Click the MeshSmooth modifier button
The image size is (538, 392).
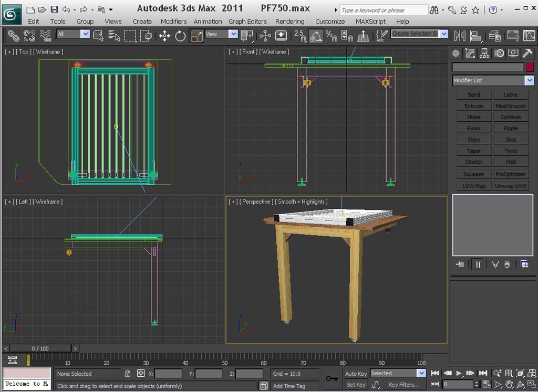coord(511,106)
